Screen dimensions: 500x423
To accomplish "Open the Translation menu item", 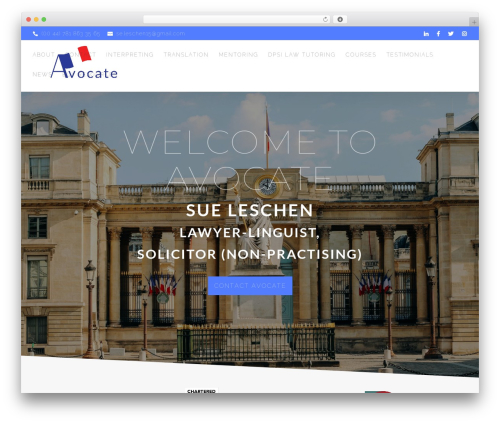I will point(186,54).
